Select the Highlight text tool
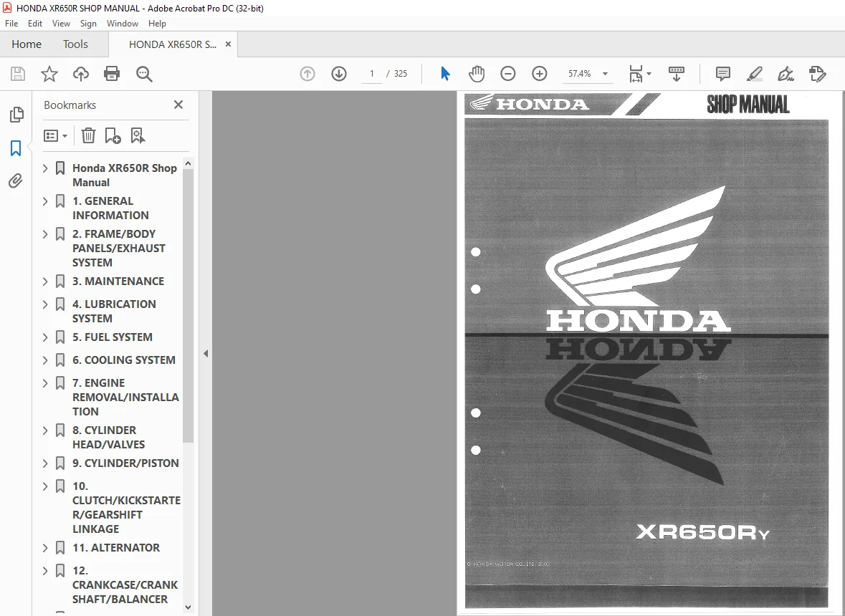 [755, 74]
